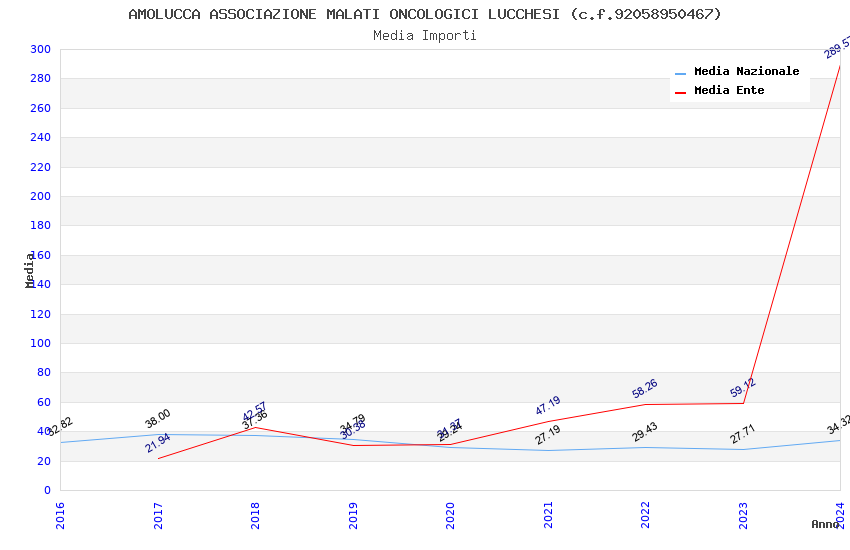Click the 80 y-axis tick label
The width and height of the screenshot is (850, 550).
pyautogui.click(x=44, y=372)
